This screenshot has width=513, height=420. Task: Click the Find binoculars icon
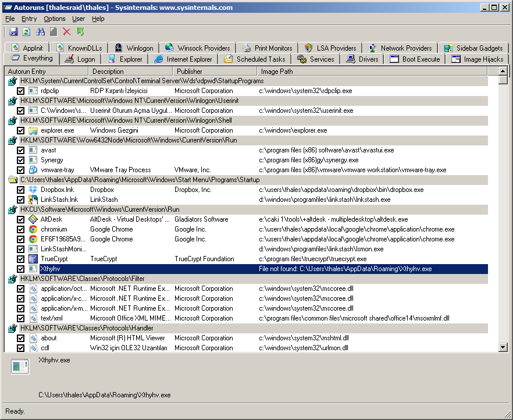click(40, 32)
